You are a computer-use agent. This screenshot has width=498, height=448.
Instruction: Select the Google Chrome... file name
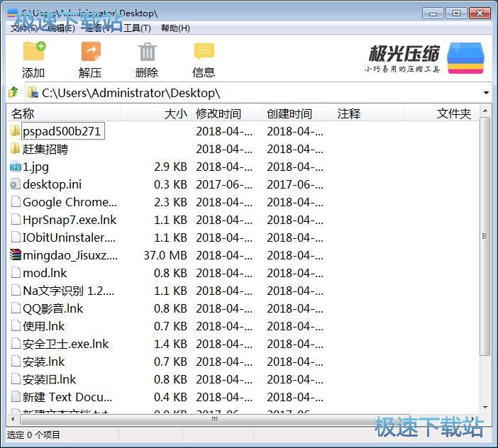click(70, 202)
